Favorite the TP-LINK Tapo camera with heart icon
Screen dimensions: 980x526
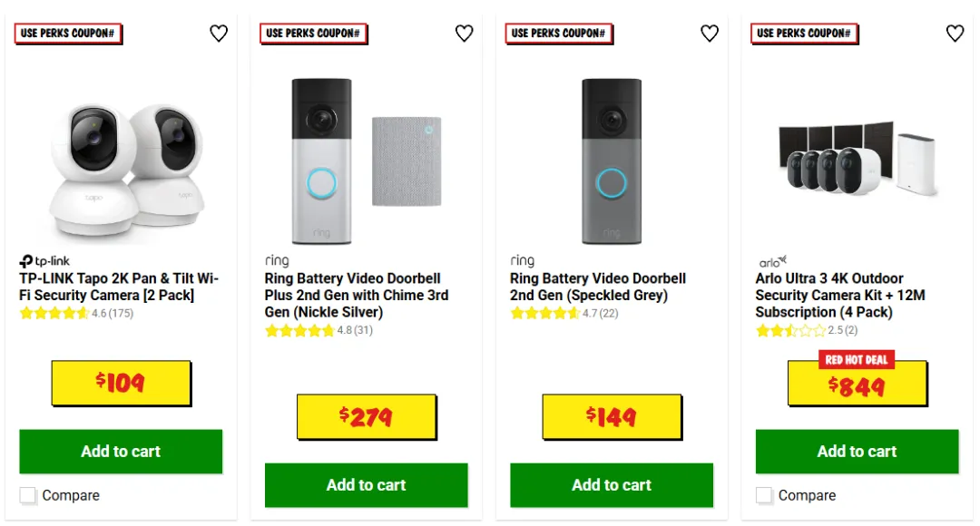click(218, 34)
